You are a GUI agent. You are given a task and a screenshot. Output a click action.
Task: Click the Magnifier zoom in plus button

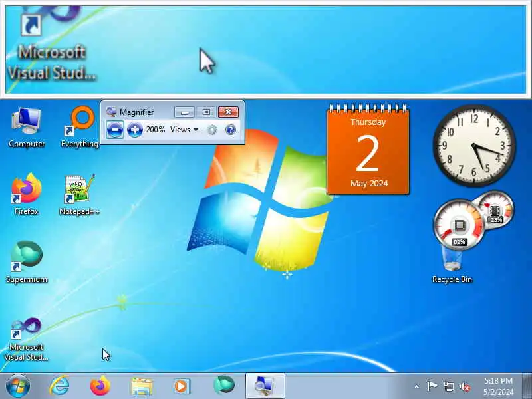click(x=135, y=130)
